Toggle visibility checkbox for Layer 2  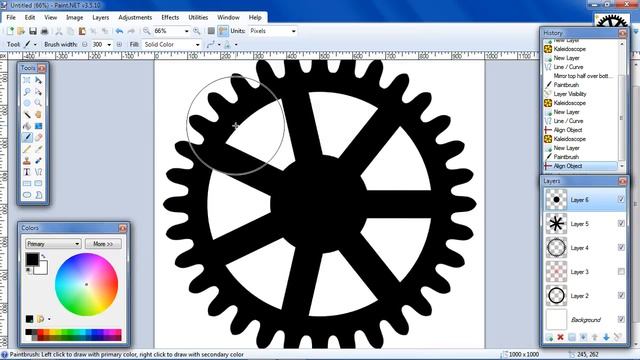point(621,295)
